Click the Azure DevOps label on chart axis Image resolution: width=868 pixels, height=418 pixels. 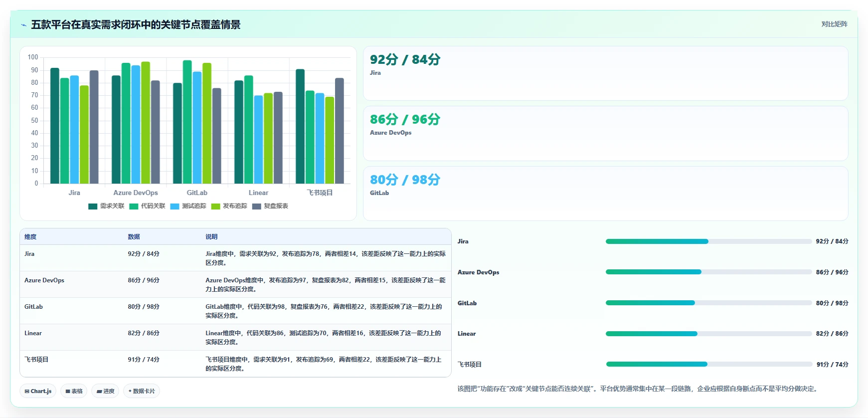[136, 193]
